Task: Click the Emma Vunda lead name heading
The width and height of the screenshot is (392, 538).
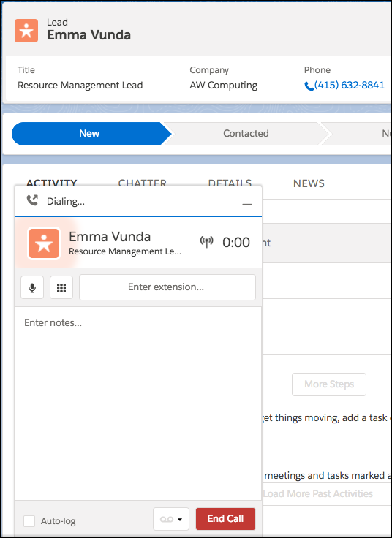Action: point(89,35)
